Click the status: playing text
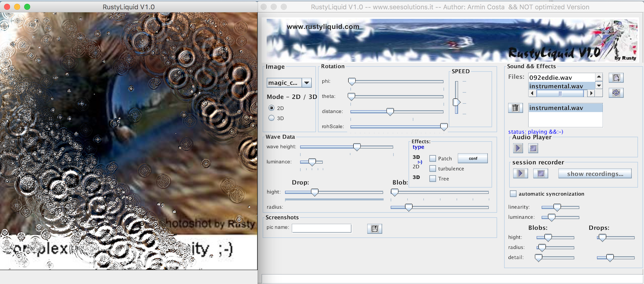This screenshot has width=644, height=284. coord(535,132)
